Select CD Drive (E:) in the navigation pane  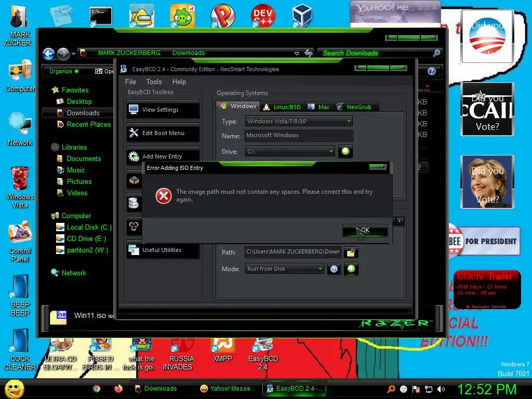[x=86, y=239]
